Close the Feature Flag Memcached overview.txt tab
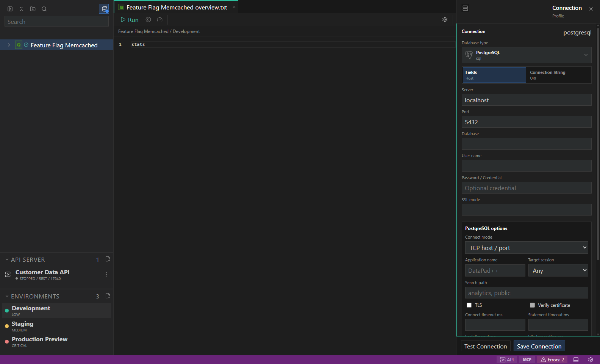The width and height of the screenshot is (600, 364). click(x=234, y=7)
